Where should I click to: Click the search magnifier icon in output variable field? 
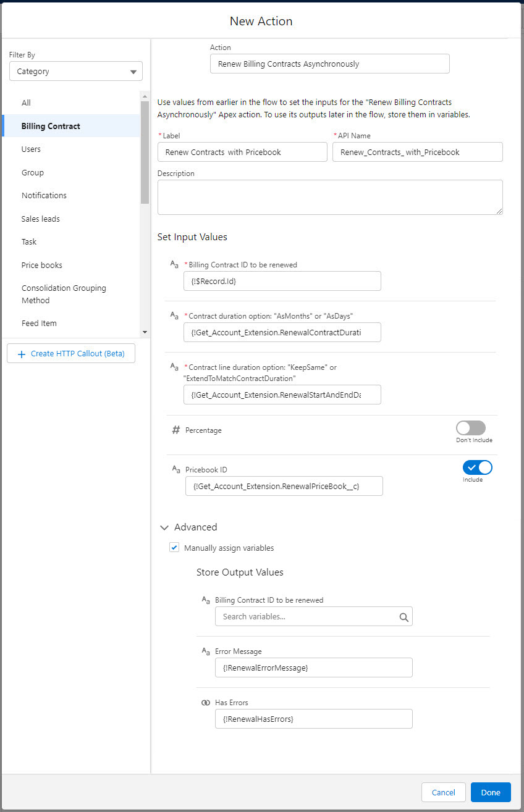click(x=404, y=617)
